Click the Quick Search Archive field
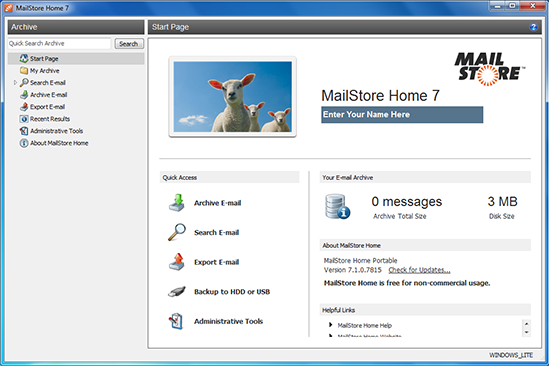 [59, 43]
